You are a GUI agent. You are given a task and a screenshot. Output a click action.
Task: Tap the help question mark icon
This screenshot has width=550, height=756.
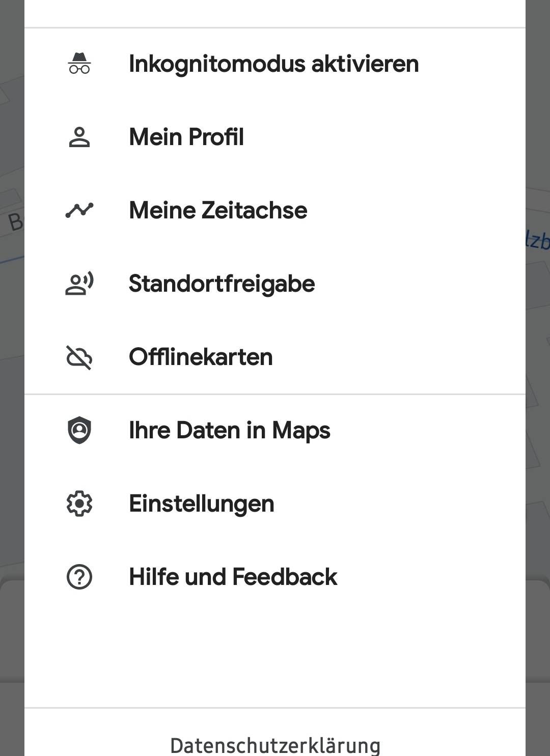click(x=79, y=577)
